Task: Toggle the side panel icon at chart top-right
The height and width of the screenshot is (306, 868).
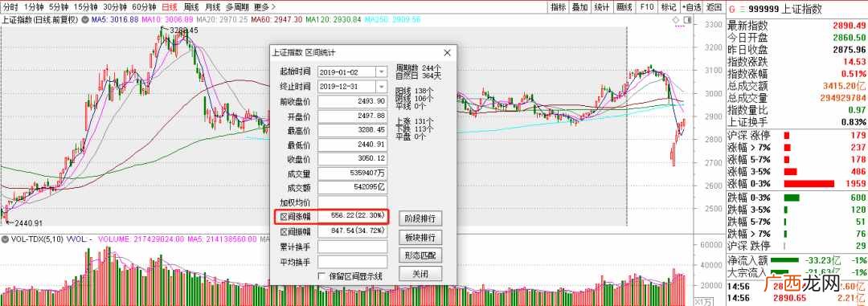Action: pyautogui.click(x=688, y=20)
